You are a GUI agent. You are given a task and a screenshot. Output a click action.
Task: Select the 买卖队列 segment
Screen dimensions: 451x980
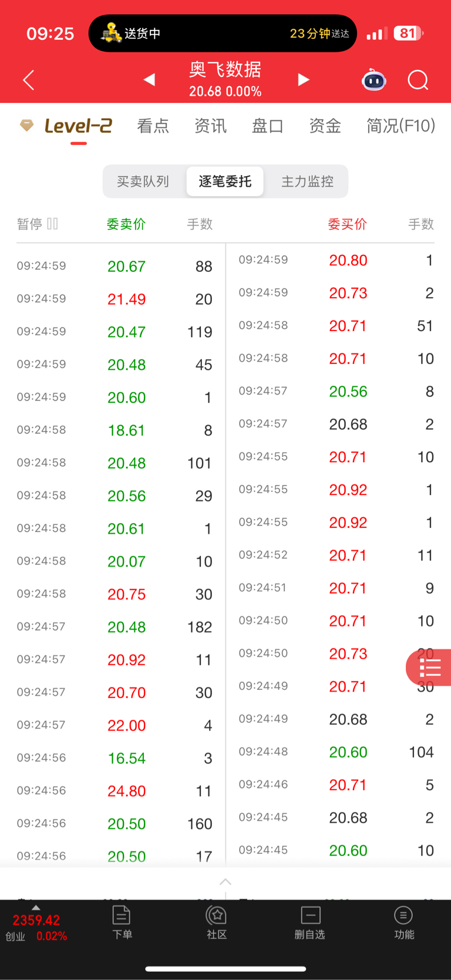point(143,181)
